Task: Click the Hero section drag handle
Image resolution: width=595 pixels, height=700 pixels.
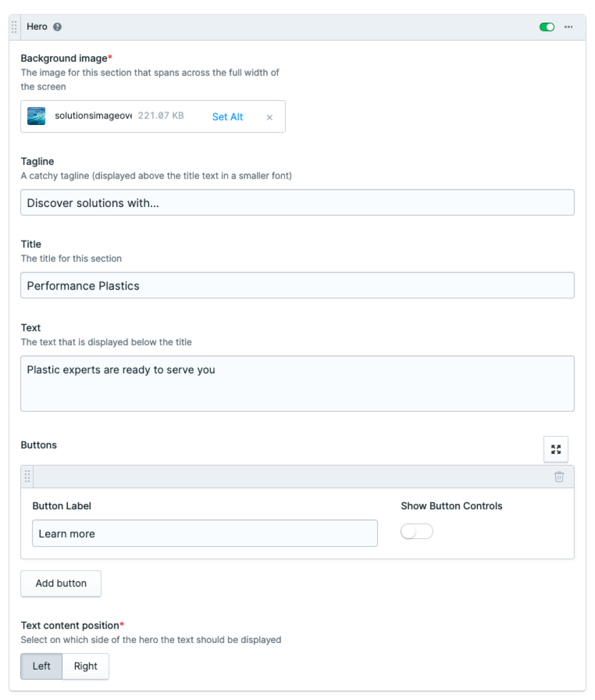Action: 13,27
